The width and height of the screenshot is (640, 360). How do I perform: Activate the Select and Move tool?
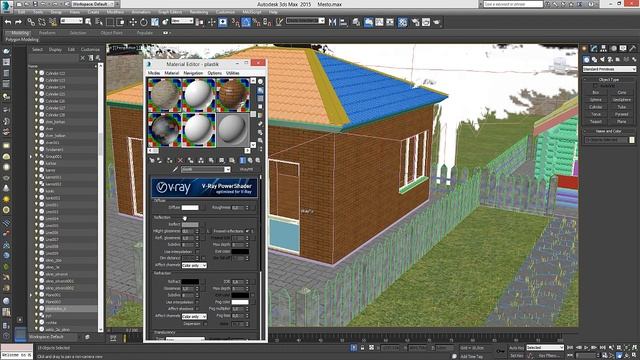coord(133,22)
